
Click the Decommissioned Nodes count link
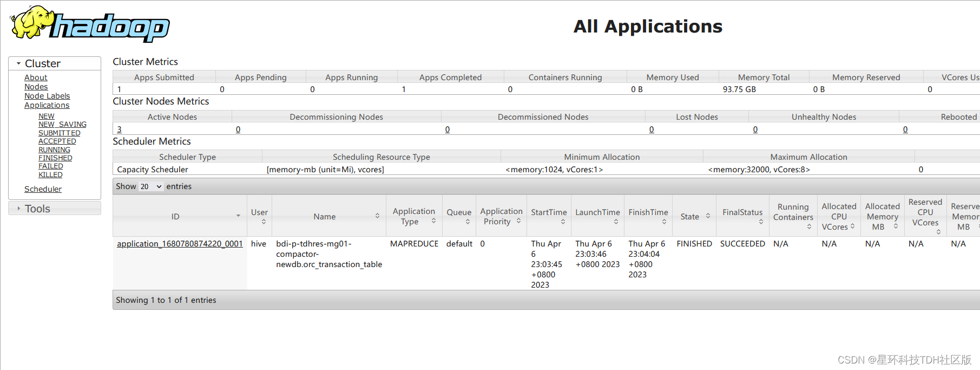(x=448, y=129)
